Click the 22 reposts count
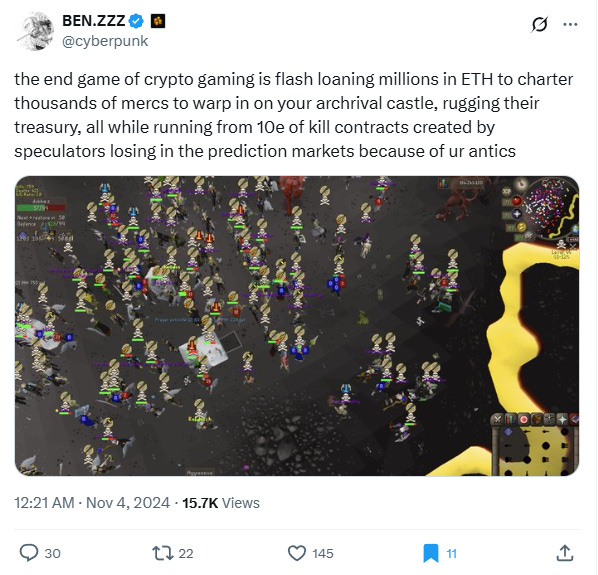598x575 pixels. coord(186,554)
